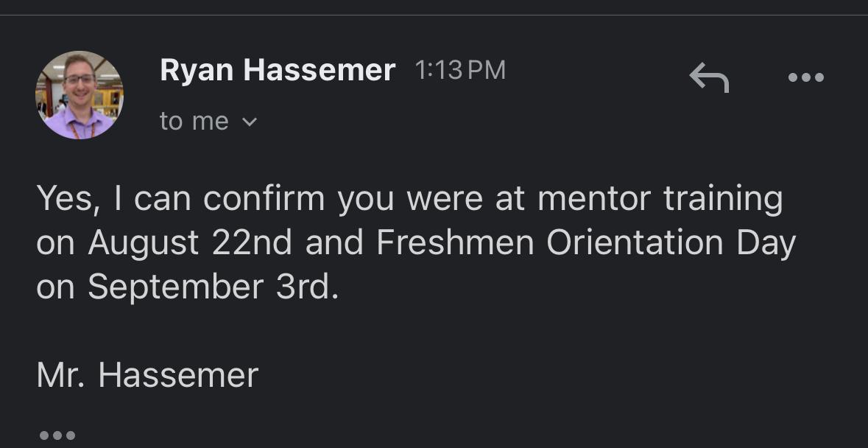This screenshot has height=448, width=868.
Task: Tap the word "August" in body
Action: pos(143,243)
